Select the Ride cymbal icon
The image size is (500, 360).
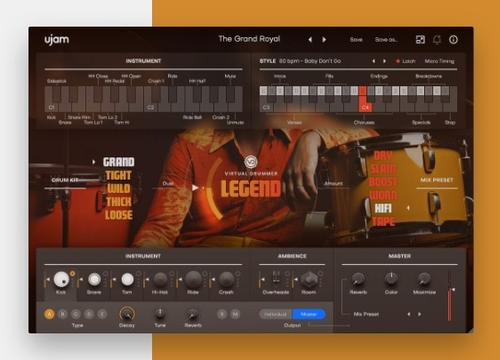coord(193,279)
